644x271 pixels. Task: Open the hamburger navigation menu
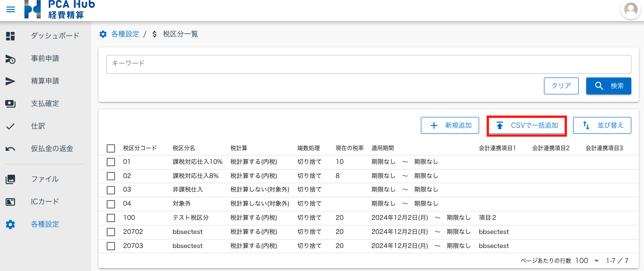click(x=10, y=9)
